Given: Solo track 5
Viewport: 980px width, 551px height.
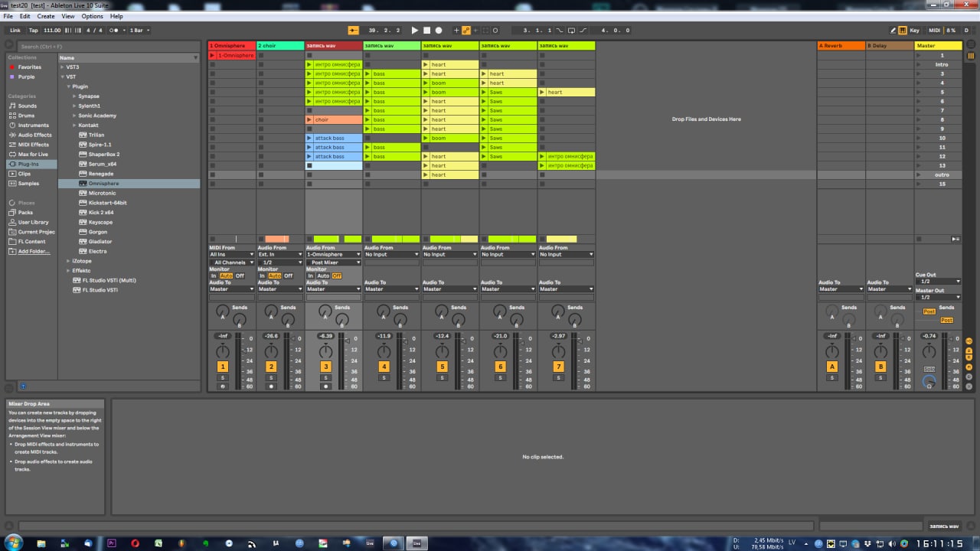Looking at the screenshot, I should pos(442,377).
